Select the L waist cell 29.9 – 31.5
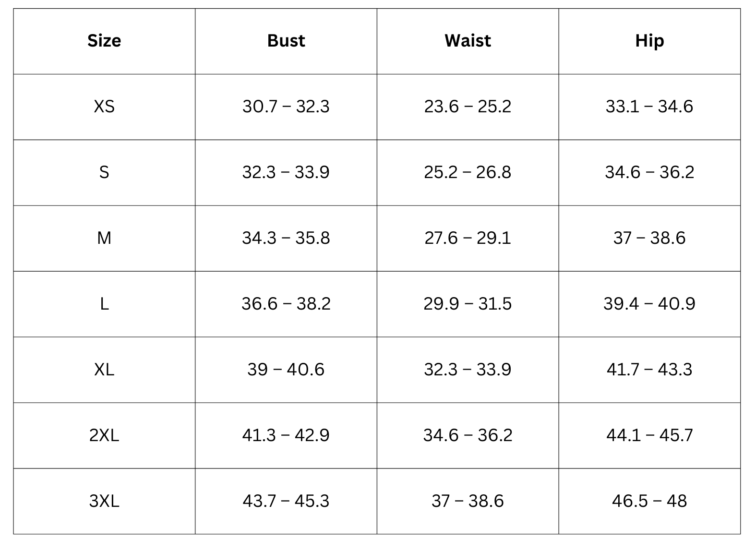Screen dimensions: 756x540 468,304
